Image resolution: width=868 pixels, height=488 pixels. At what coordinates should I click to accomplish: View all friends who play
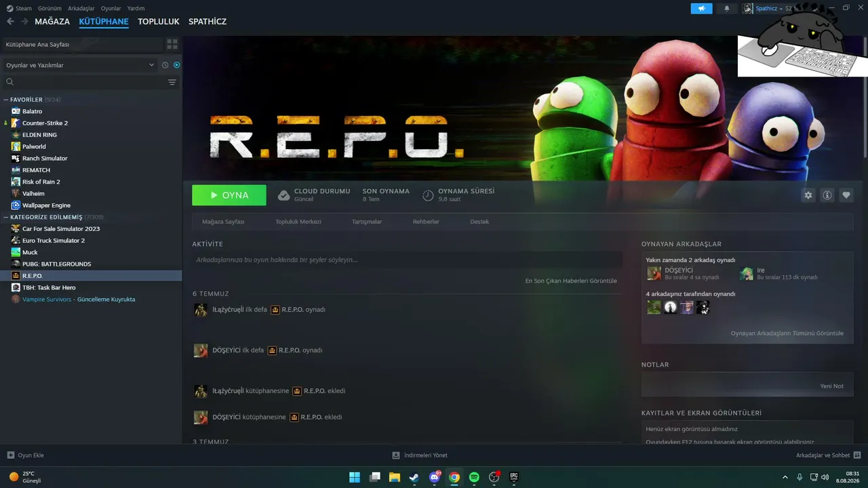coord(787,333)
